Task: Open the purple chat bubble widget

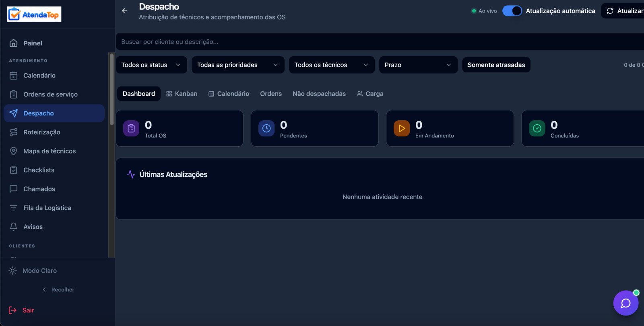Action: click(x=626, y=303)
